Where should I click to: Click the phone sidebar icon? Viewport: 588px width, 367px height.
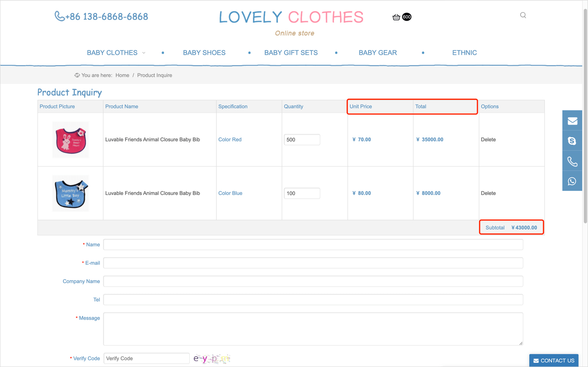click(x=572, y=161)
